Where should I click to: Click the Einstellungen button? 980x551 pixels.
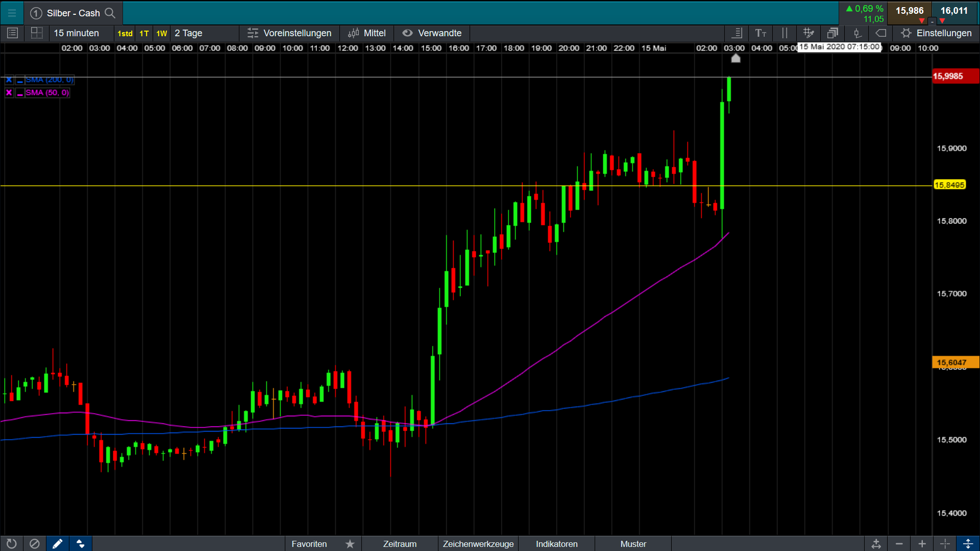[x=936, y=33]
